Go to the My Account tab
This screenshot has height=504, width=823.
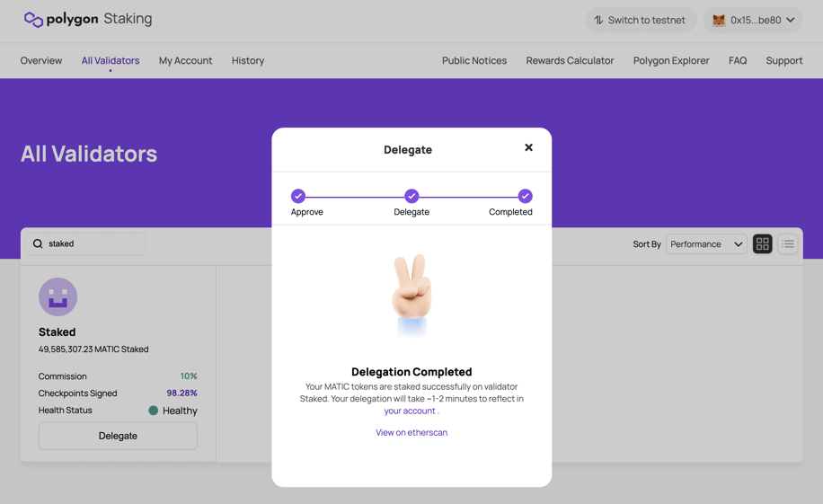(x=185, y=60)
